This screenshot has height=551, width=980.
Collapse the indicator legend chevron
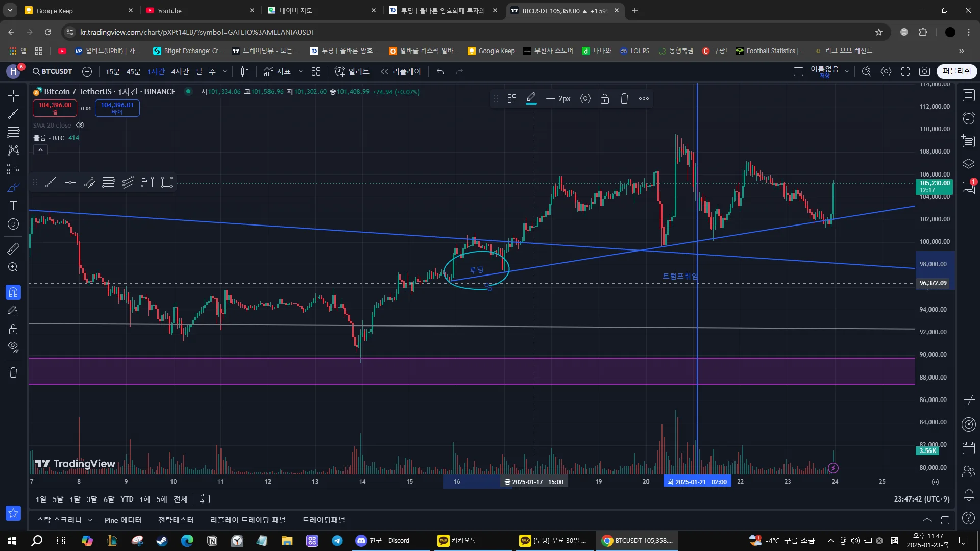pyautogui.click(x=40, y=149)
